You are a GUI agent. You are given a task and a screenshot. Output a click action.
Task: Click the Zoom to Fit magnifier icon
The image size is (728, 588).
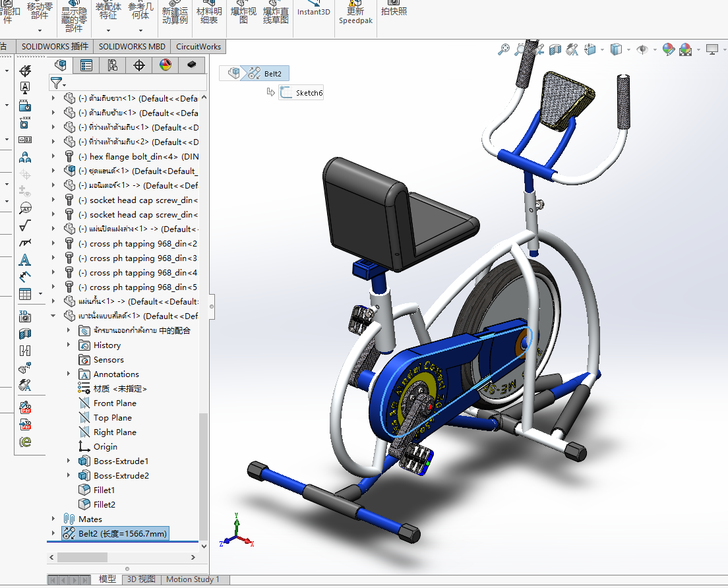504,49
